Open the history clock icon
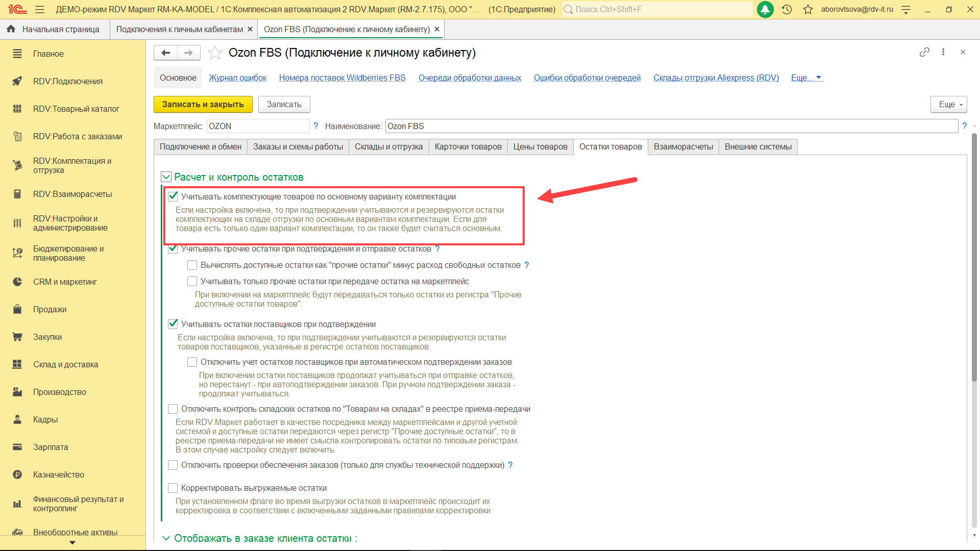 pyautogui.click(x=787, y=9)
